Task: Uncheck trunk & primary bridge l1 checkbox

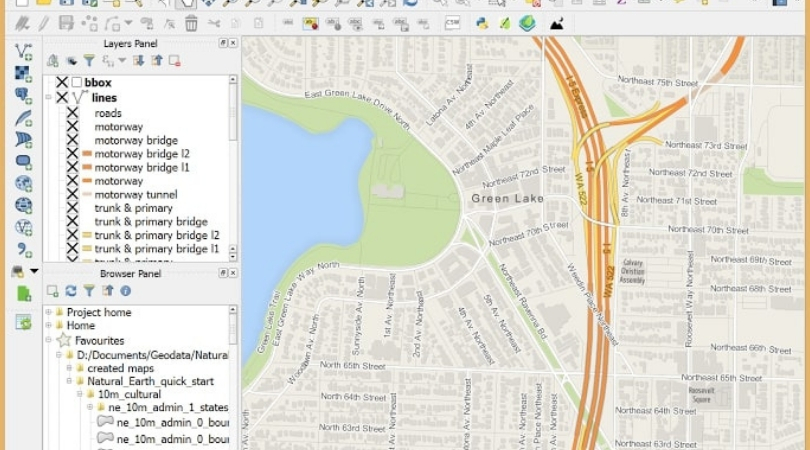Action: tap(72, 249)
